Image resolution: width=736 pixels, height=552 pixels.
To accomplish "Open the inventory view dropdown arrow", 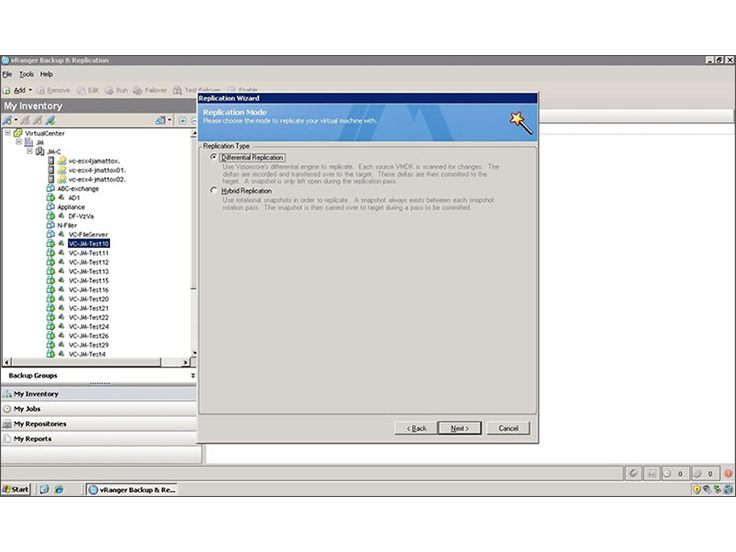I will [x=169, y=121].
